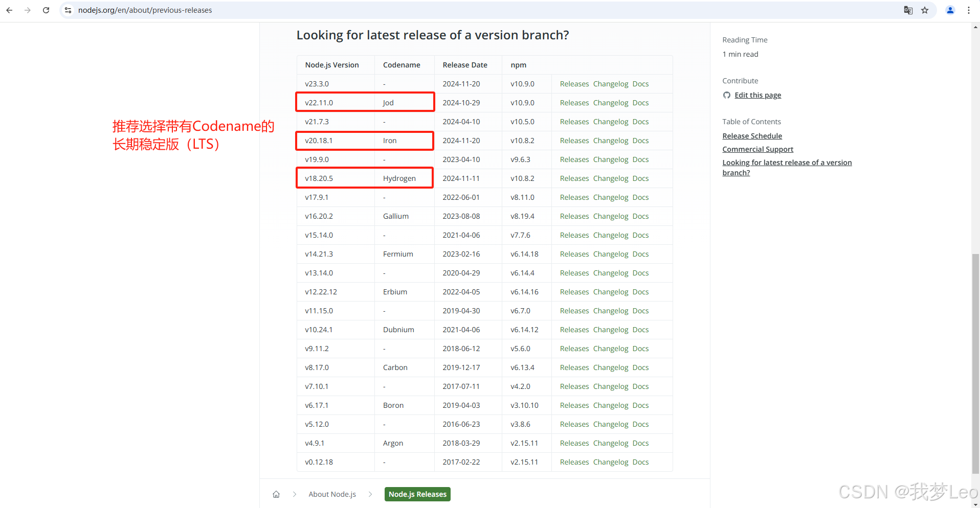Open Releases link for v21.7.3
The width and height of the screenshot is (980, 508).
(574, 122)
